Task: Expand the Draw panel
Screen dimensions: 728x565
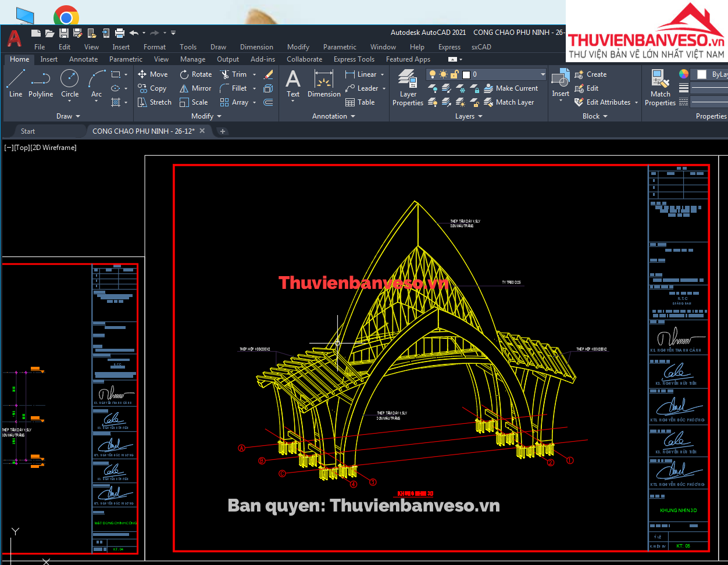Action: point(68,116)
